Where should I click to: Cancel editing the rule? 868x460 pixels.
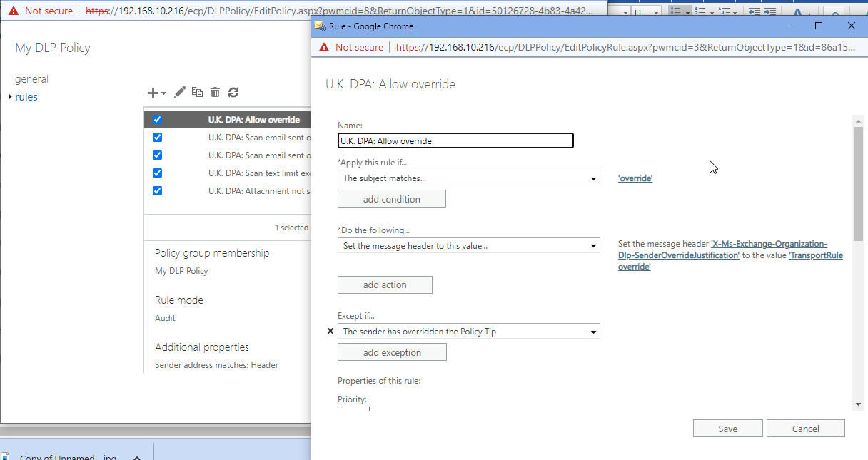pos(806,429)
